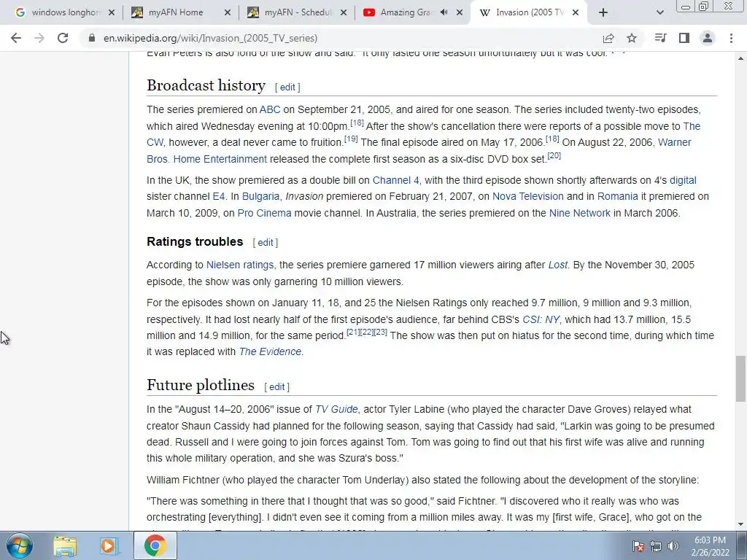Open the Windows Start button
This screenshot has width=747, height=560.
tap(20, 545)
